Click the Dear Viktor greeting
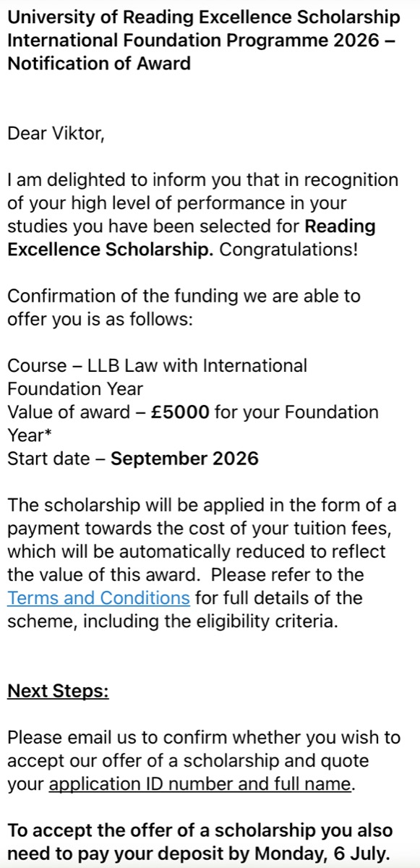This screenshot has height=868, width=420. (56, 133)
